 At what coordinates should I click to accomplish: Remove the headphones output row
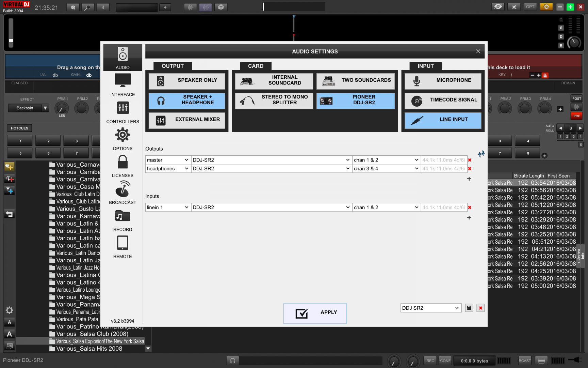pos(470,169)
